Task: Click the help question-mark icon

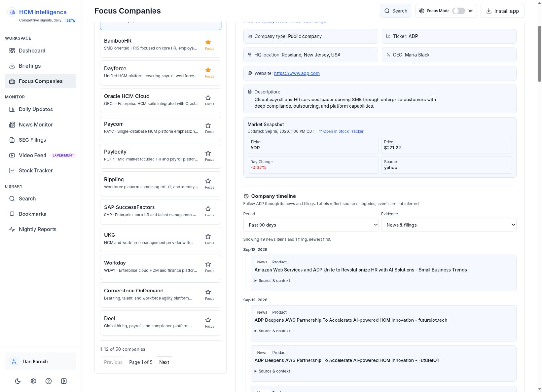Action: (49, 381)
